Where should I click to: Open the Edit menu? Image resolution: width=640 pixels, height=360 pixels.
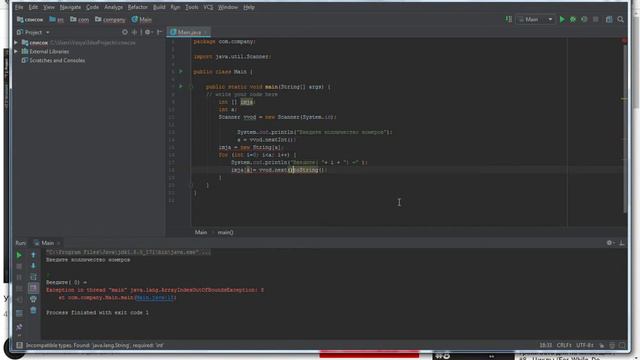tap(33, 7)
